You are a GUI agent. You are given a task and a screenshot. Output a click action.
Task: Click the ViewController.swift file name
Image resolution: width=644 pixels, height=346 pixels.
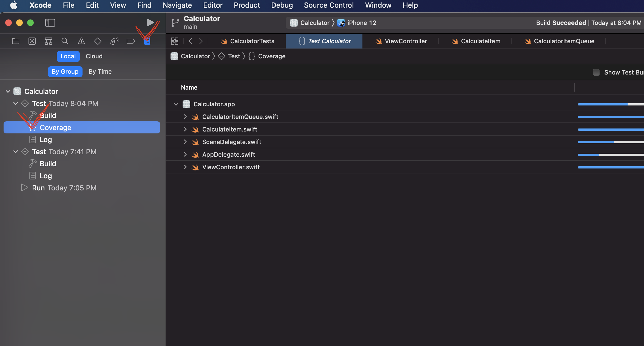[x=231, y=167]
